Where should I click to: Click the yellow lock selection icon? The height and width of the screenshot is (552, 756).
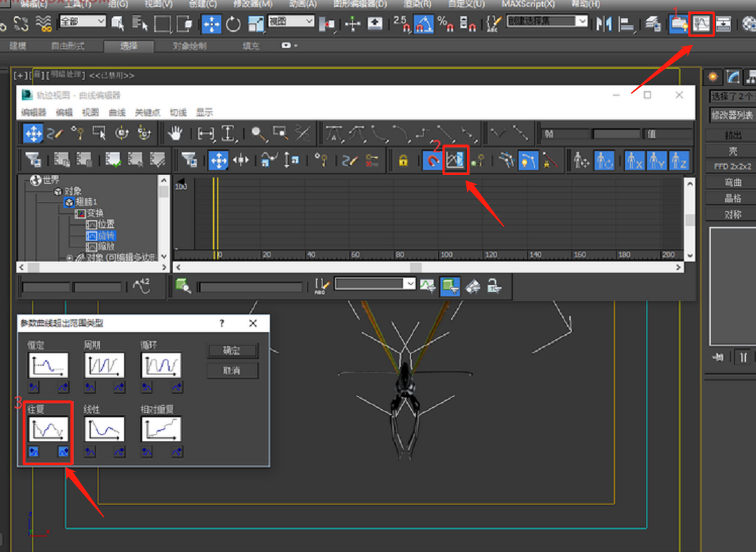coord(403,161)
